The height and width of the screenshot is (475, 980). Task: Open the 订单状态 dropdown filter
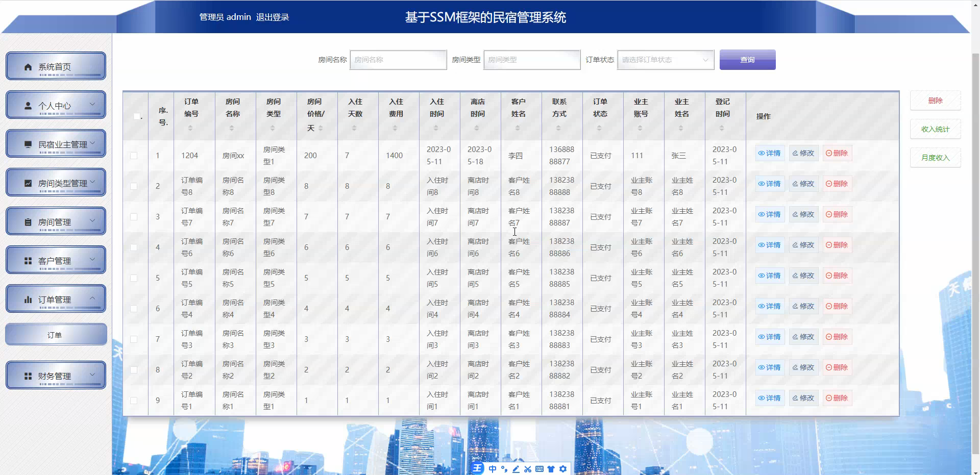click(666, 60)
